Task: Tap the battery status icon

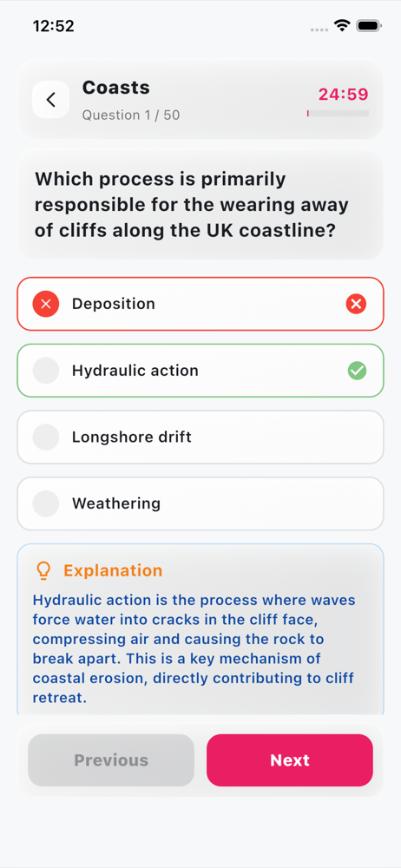Action: tap(368, 25)
